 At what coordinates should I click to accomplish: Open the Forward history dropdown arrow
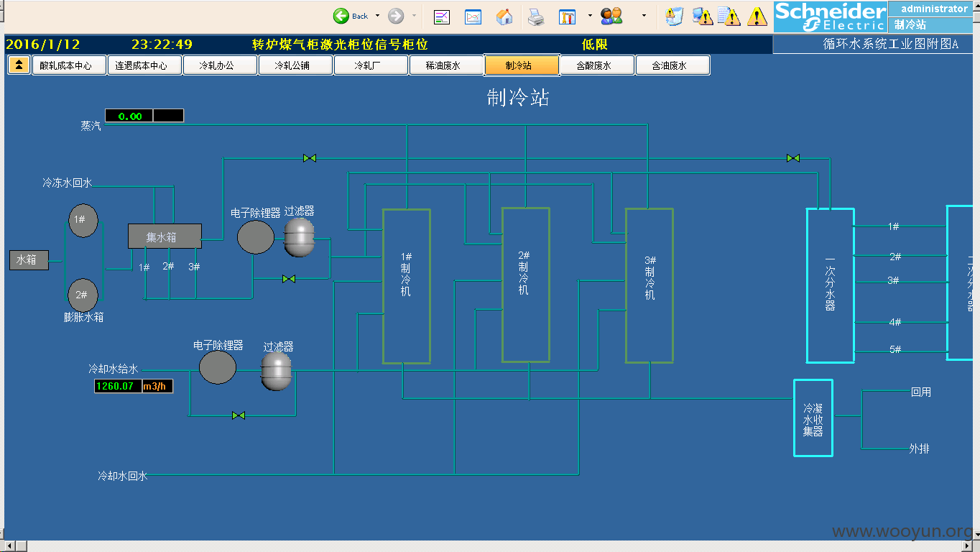[x=414, y=16]
